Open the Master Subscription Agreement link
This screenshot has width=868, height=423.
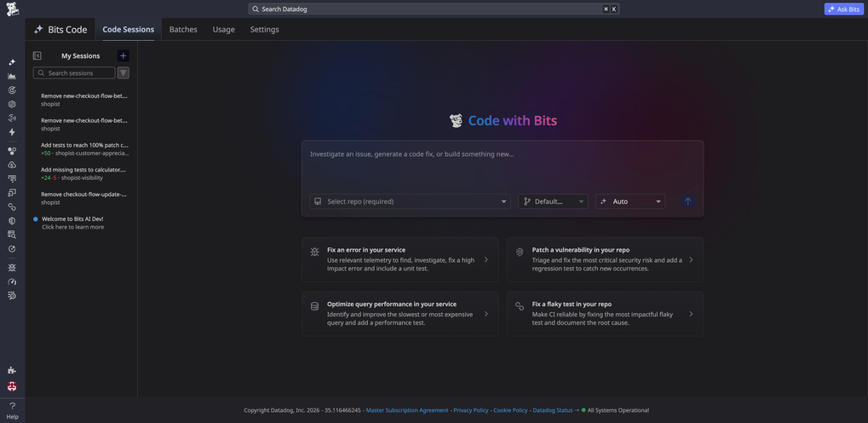pos(407,410)
